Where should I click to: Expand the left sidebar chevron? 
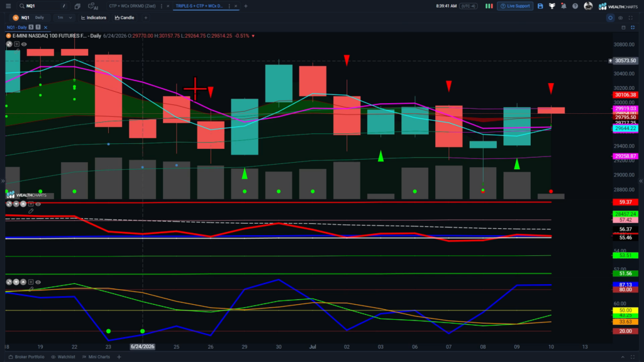3,181
